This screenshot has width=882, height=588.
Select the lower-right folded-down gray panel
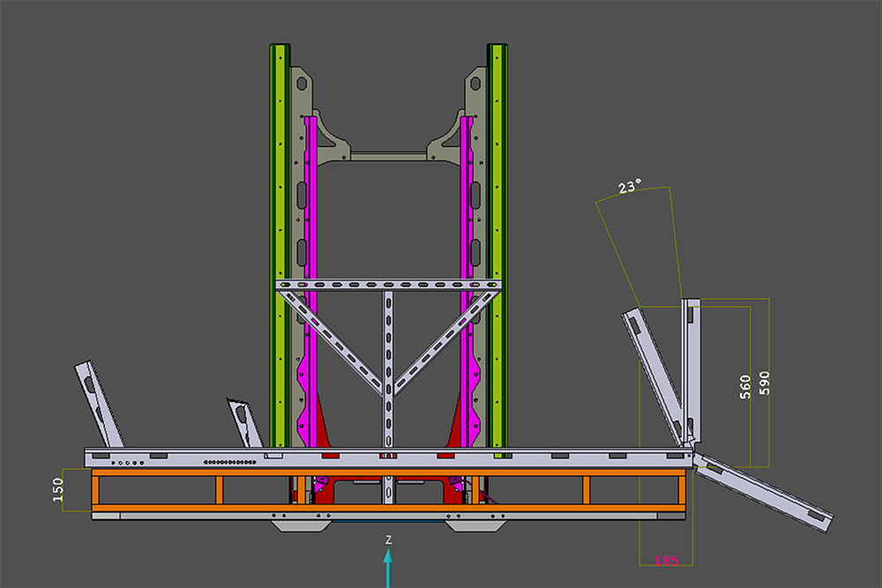click(763, 488)
